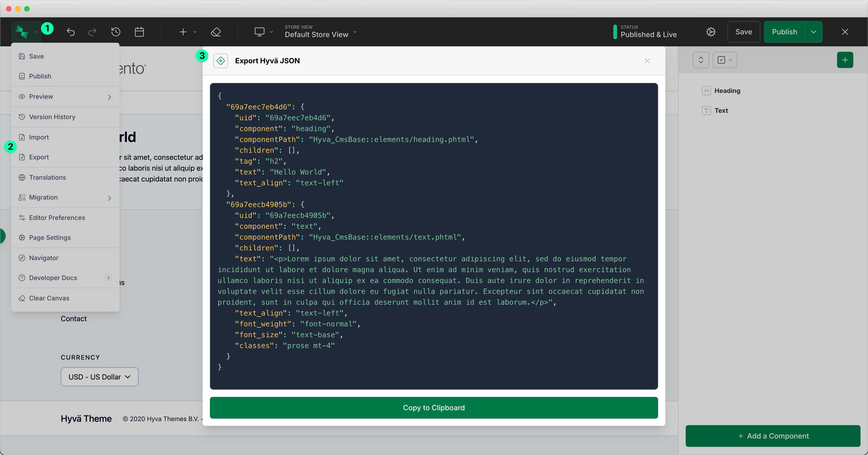Click the Save button in top bar
This screenshot has height=455, width=868.
pos(743,32)
